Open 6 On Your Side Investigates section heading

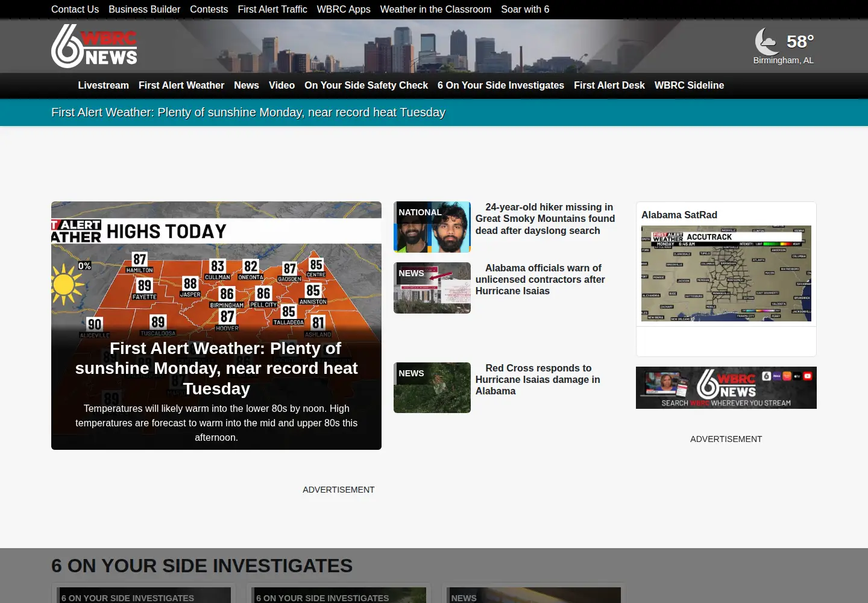click(x=202, y=566)
